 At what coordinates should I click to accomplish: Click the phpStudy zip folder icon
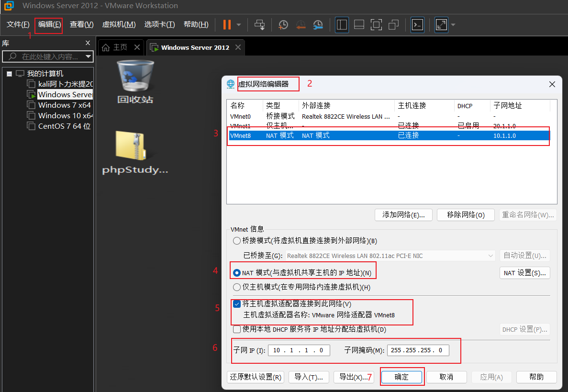(135, 153)
